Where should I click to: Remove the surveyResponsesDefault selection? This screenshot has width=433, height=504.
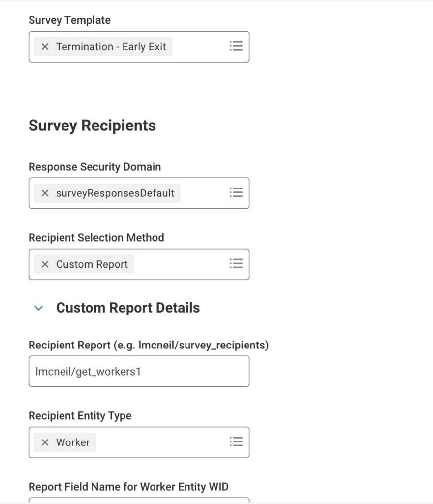pyautogui.click(x=45, y=193)
